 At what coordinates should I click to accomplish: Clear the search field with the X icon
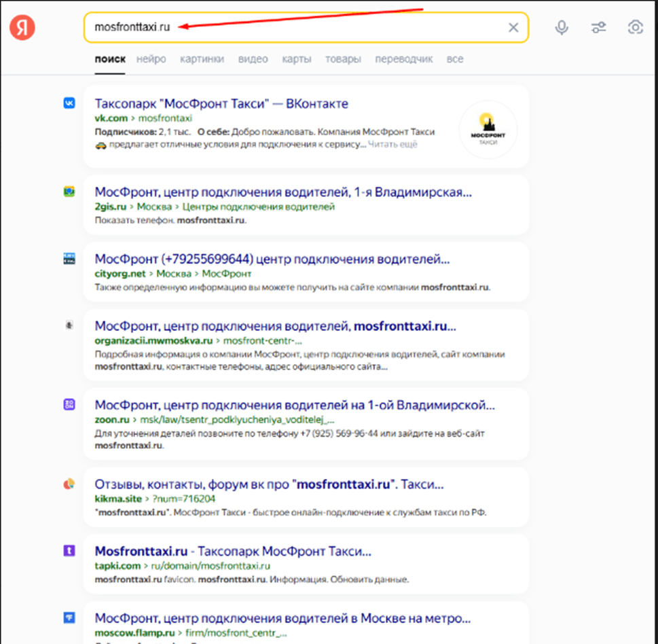[x=513, y=27]
